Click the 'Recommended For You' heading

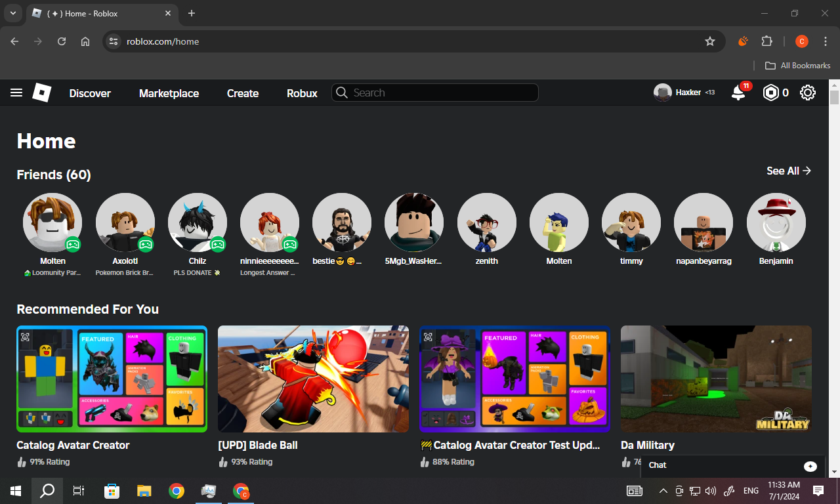click(87, 309)
